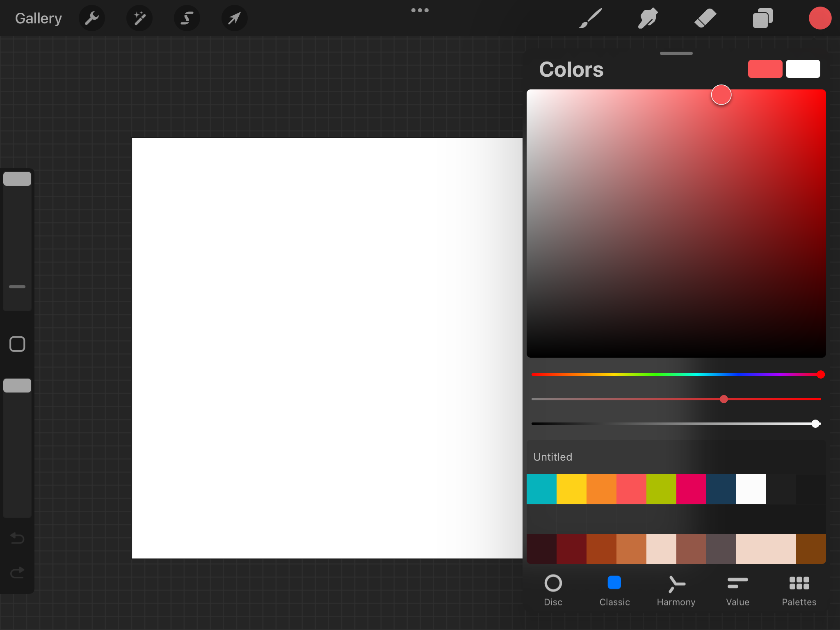Select the Smudge tool
Image resolution: width=840 pixels, height=630 pixels.
click(648, 18)
